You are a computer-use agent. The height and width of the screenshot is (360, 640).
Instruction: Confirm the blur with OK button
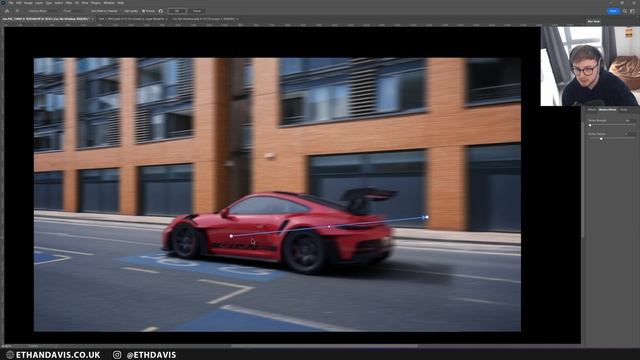pyautogui.click(x=177, y=11)
